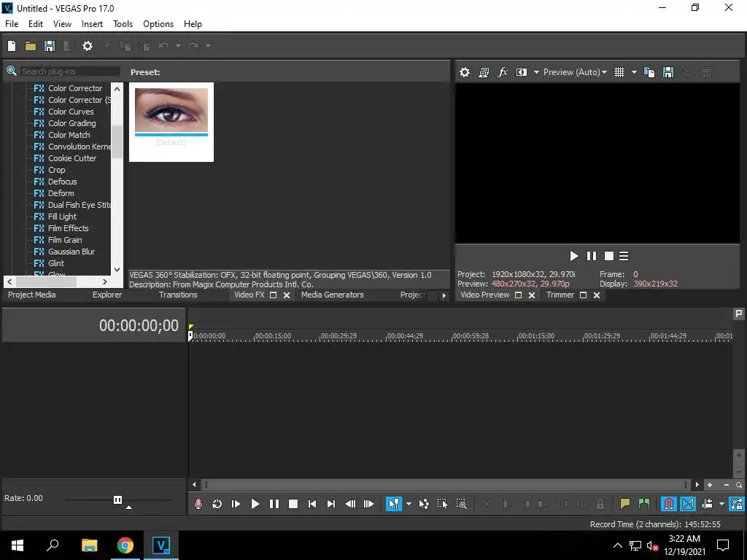Image resolution: width=747 pixels, height=560 pixels.
Task: Toggle Lock Envelopes to Events icon
Action: coord(737,504)
